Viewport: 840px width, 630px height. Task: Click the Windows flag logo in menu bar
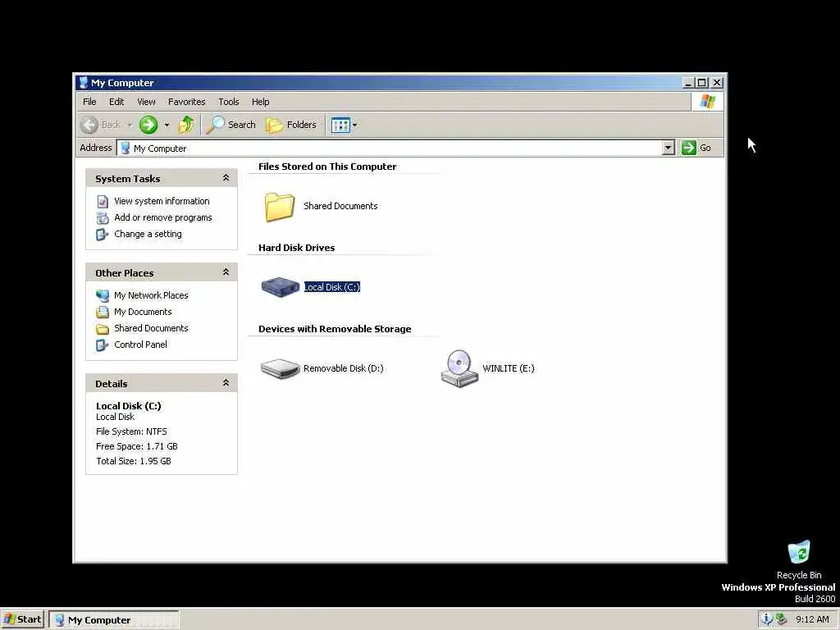[708, 102]
